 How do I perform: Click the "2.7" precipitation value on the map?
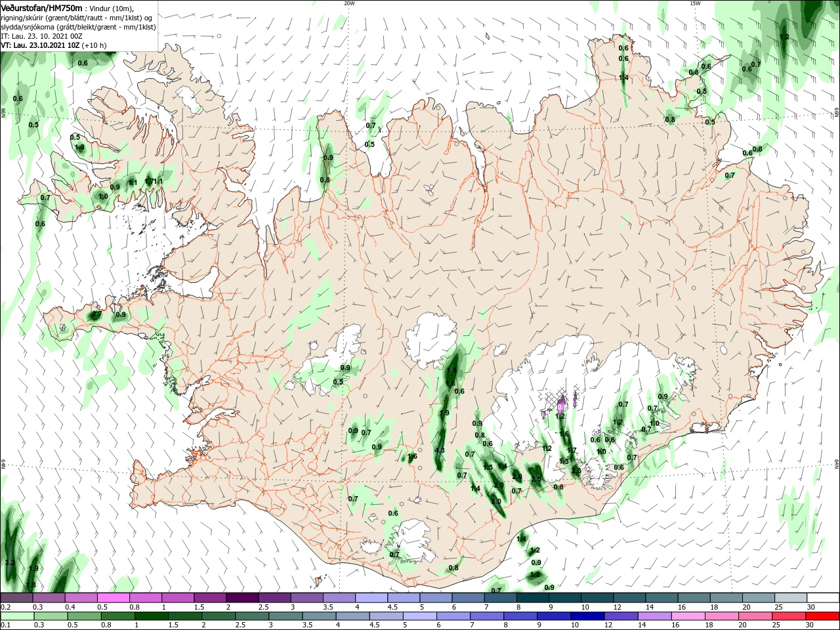point(96,315)
